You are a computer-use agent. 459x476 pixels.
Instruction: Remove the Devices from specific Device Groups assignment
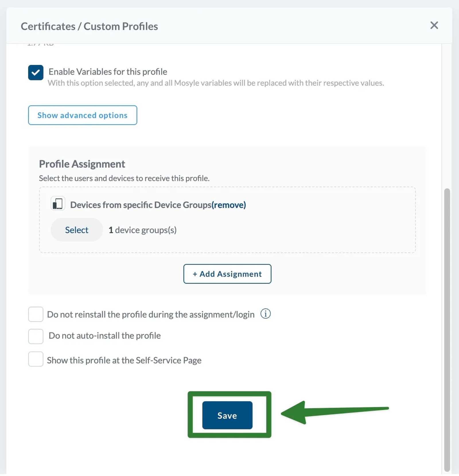(x=229, y=205)
